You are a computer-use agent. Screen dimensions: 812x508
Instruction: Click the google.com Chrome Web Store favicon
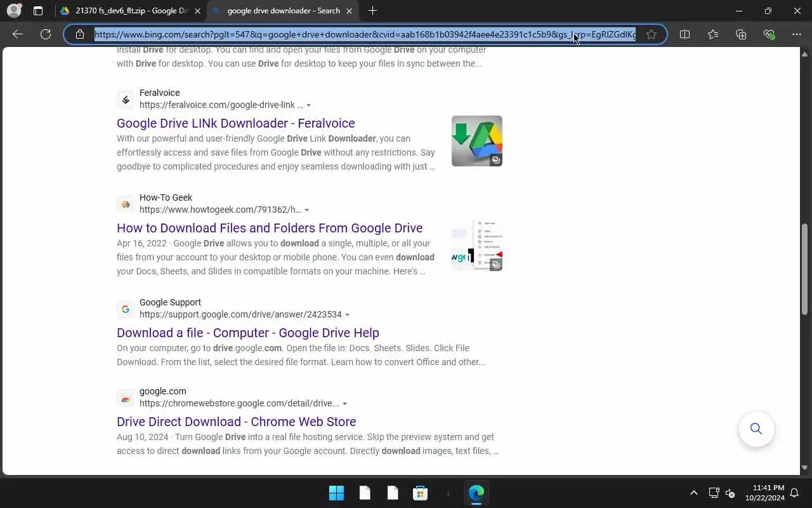coord(126,398)
